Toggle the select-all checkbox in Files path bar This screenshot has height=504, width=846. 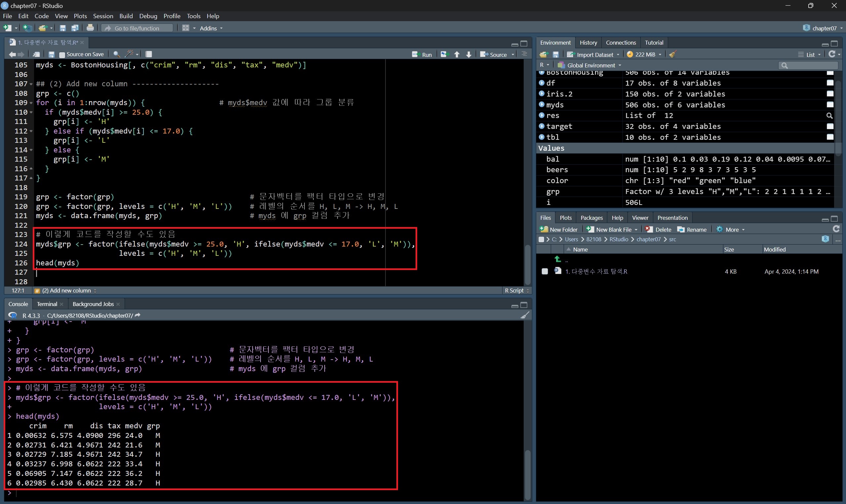[x=542, y=239]
